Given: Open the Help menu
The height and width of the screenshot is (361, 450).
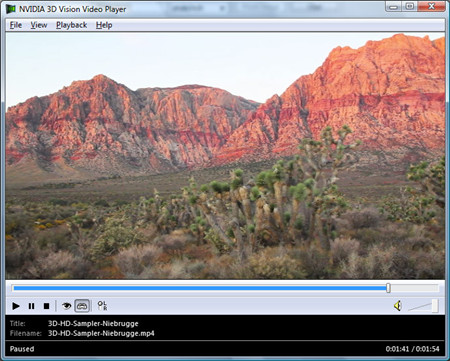Looking at the screenshot, I should pyautogui.click(x=104, y=25).
